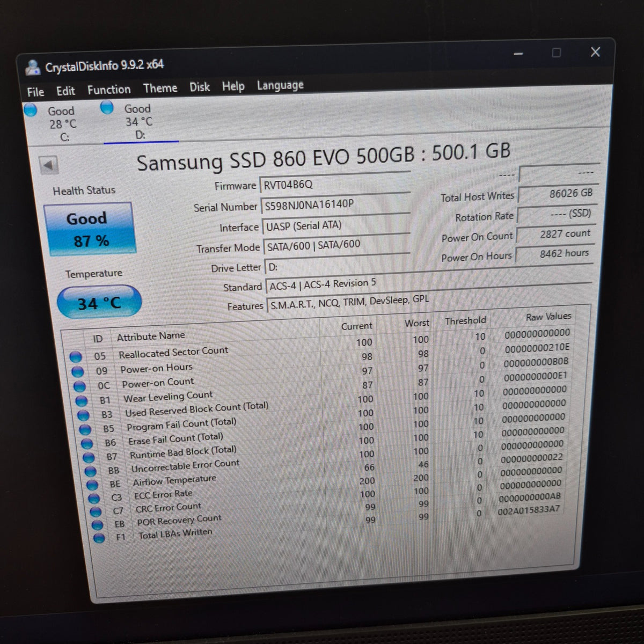Click the status dot for POR Recovery Count
Screen dimensions: 644x644
point(97,525)
